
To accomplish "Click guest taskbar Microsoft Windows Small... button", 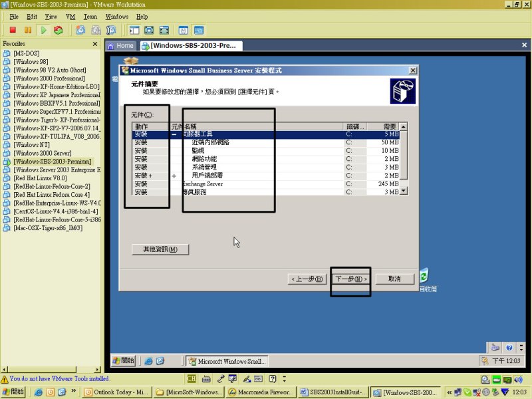I will pos(227,361).
